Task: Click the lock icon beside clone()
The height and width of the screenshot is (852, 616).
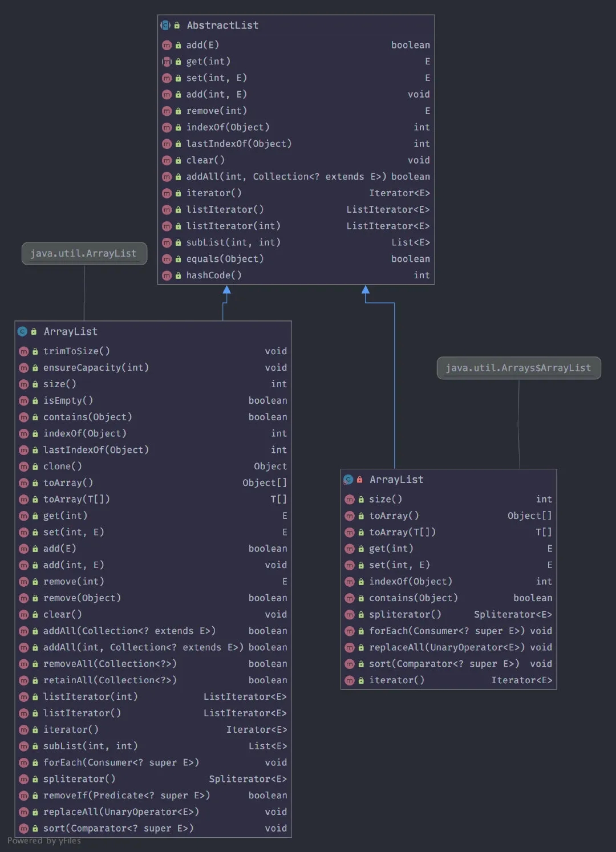Action: (35, 467)
